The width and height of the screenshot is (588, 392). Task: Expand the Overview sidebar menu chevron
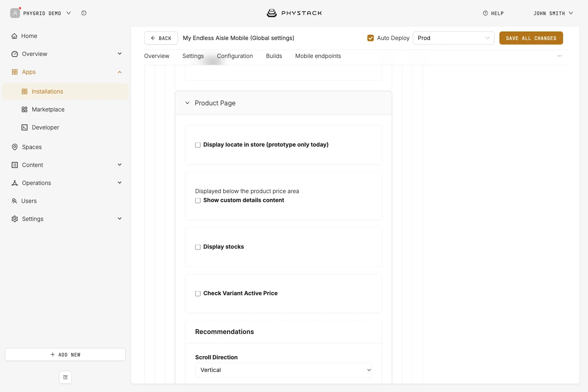tap(120, 54)
